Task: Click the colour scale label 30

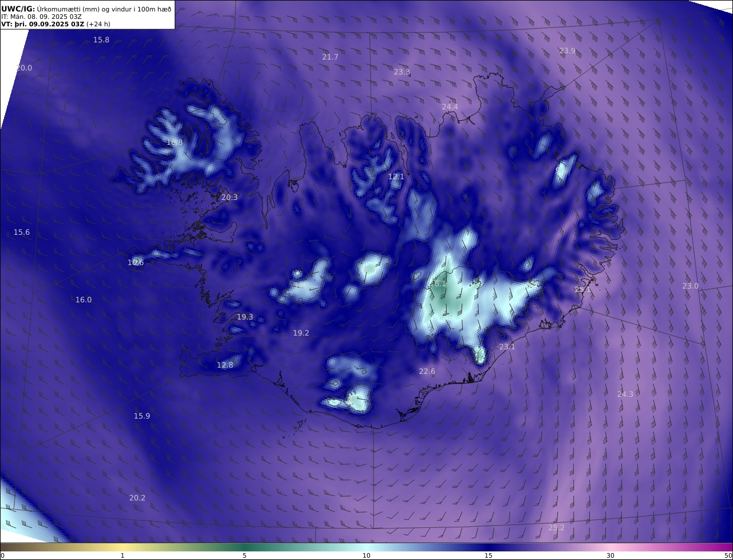Action: [x=610, y=556]
